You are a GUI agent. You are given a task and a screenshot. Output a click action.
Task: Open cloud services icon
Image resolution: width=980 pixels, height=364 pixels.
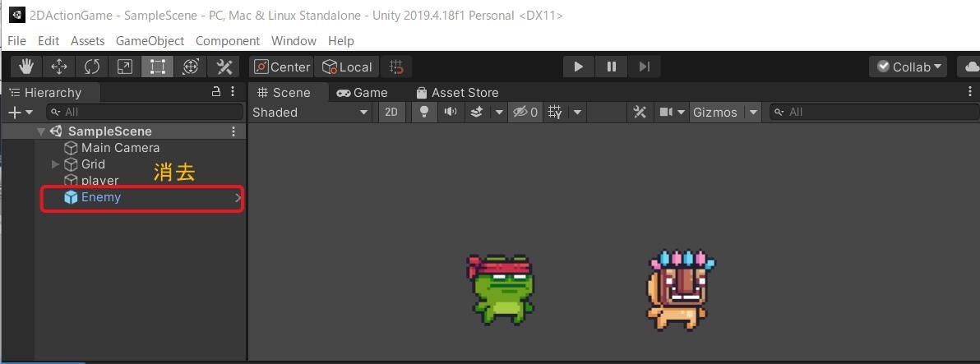[971, 67]
